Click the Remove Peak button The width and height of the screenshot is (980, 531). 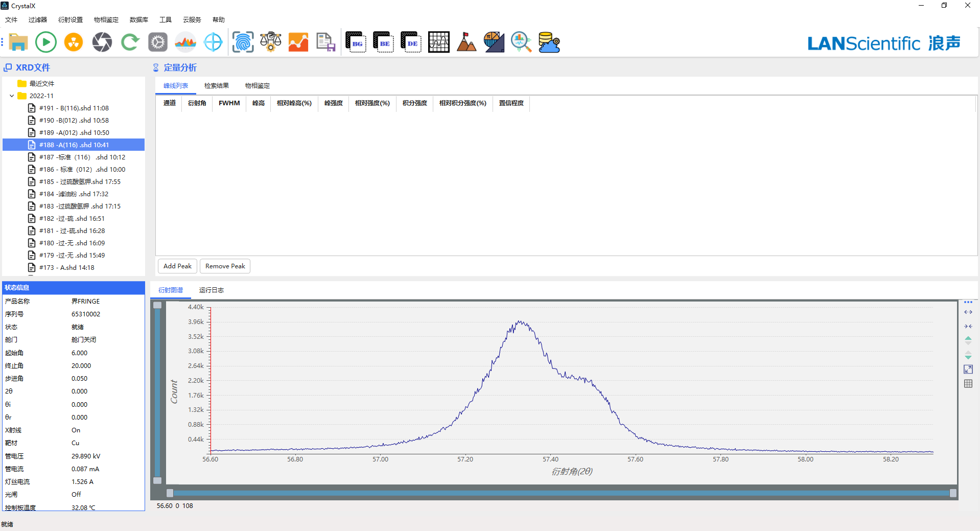pos(225,266)
